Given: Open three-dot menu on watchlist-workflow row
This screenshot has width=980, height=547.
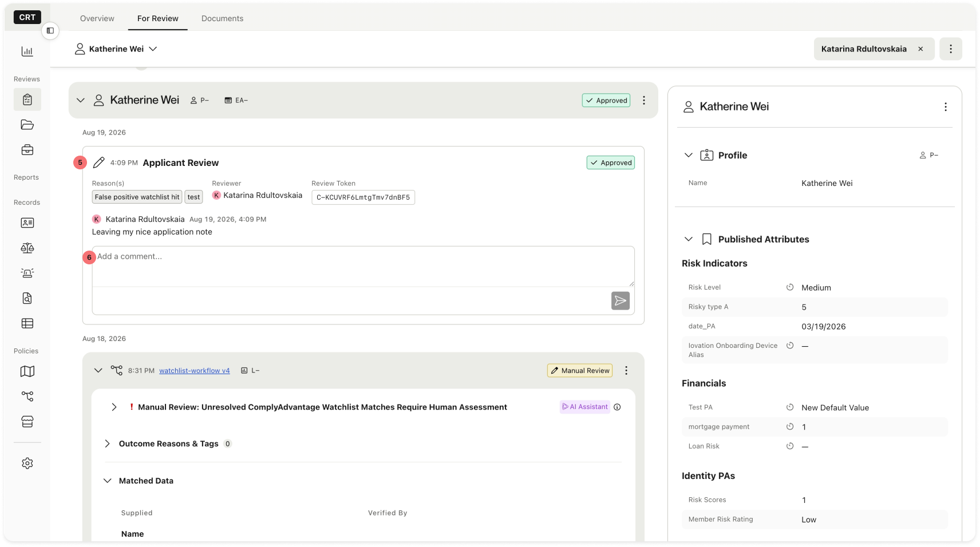Looking at the screenshot, I should point(626,371).
